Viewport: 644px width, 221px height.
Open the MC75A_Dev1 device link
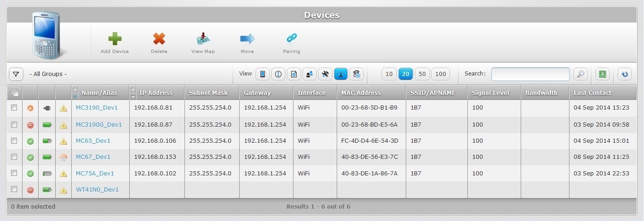[95, 174]
